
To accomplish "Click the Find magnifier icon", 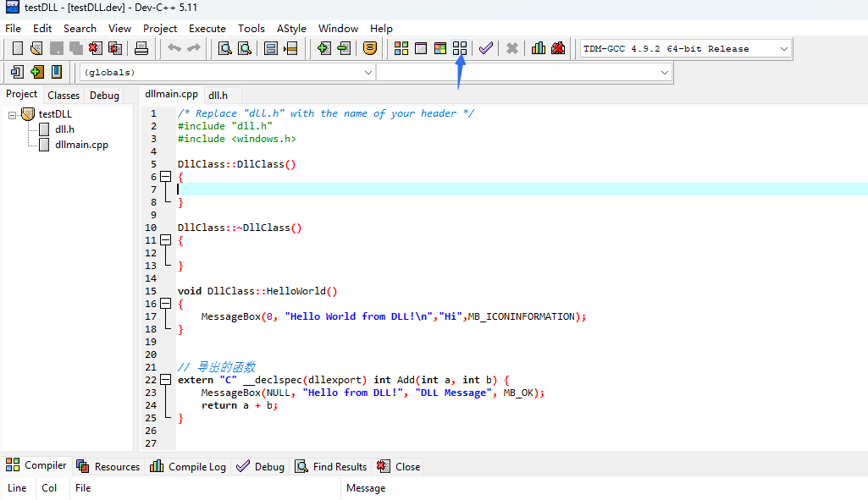I will click(x=224, y=49).
